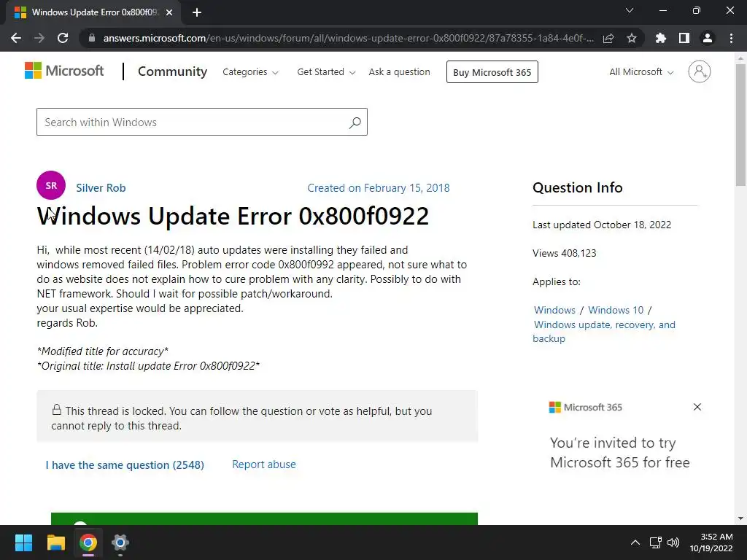This screenshot has height=560, width=747.
Task: Open Windows update, recovery, and backup link
Action: pyautogui.click(x=604, y=332)
